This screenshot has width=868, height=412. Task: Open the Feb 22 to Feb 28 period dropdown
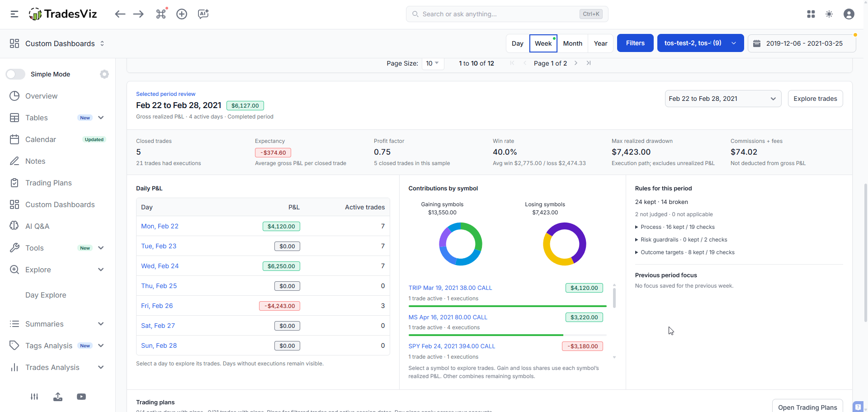pyautogui.click(x=723, y=99)
